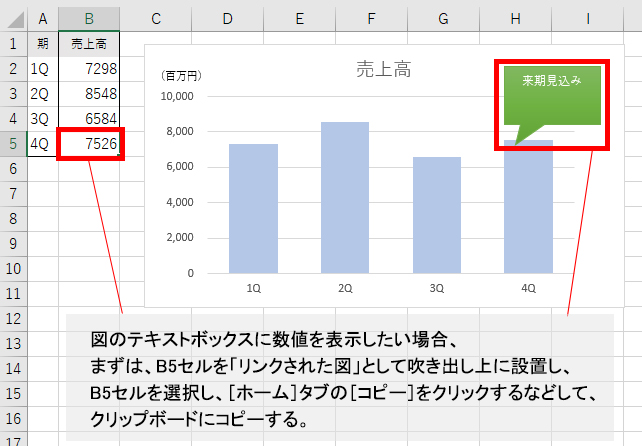This screenshot has height=446, width=642.
Task: Select the 2Q bar in chart
Action: click(345, 198)
